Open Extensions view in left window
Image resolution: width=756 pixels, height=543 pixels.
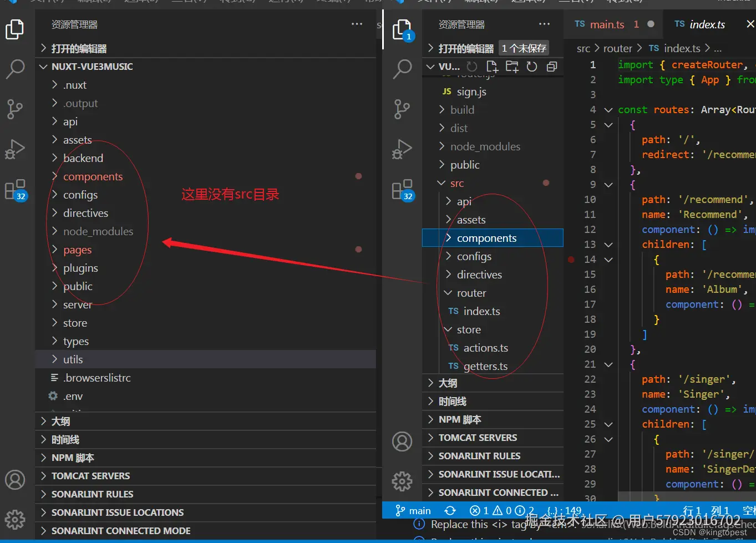(15, 190)
